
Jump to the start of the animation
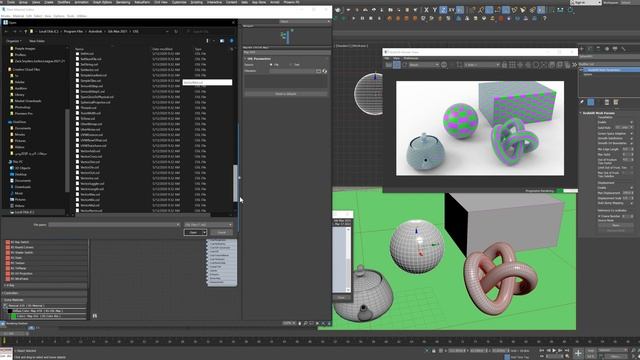click(542, 351)
